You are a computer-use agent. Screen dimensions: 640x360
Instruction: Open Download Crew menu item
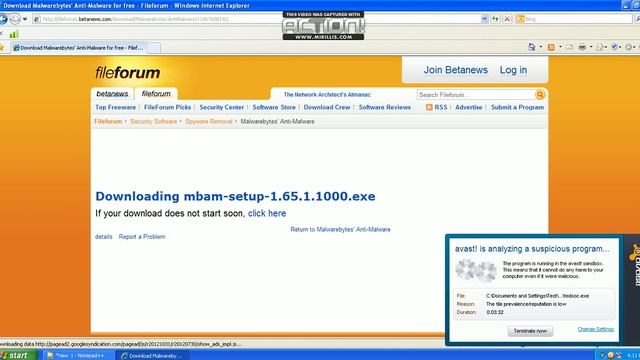pyautogui.click(x=327, y=107)
